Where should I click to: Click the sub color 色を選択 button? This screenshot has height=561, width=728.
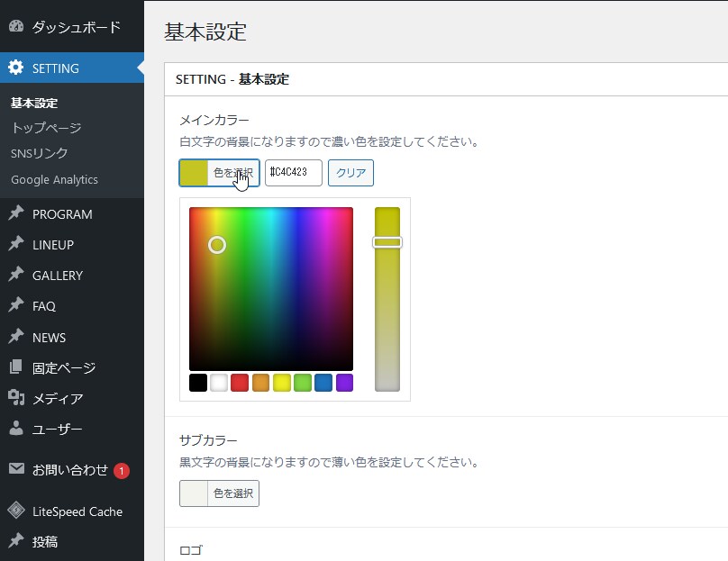[219, 493]
